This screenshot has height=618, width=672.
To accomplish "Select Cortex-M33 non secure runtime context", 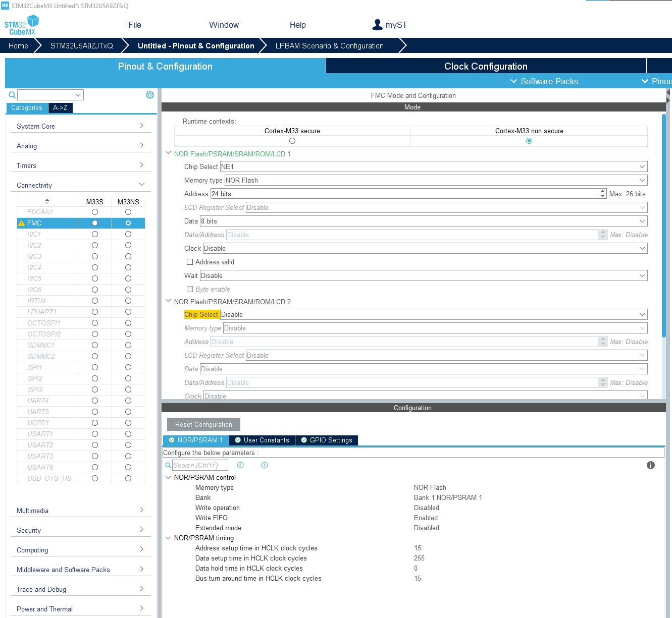I will [529, 141].
